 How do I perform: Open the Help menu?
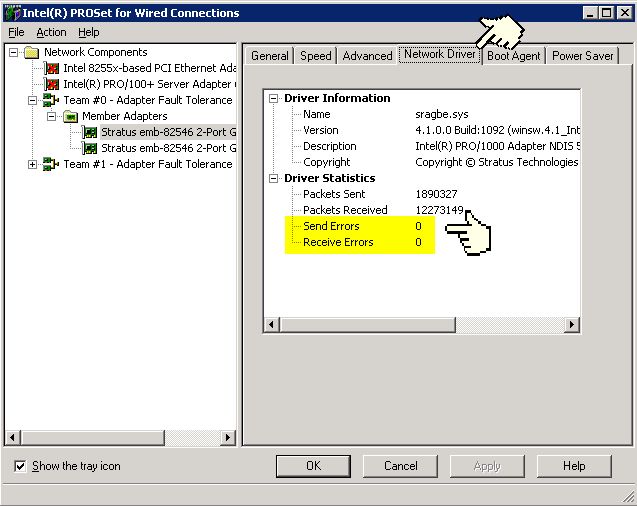point(89,32)
